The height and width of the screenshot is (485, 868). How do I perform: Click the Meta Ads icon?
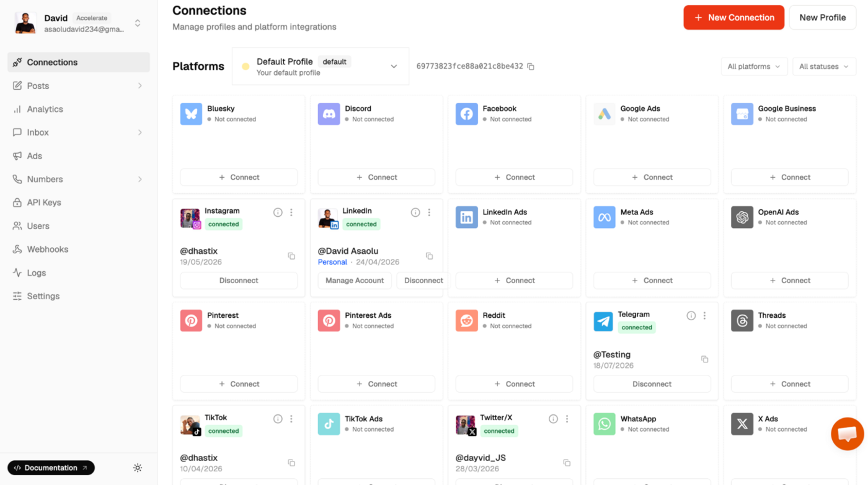tap(604, 217)
